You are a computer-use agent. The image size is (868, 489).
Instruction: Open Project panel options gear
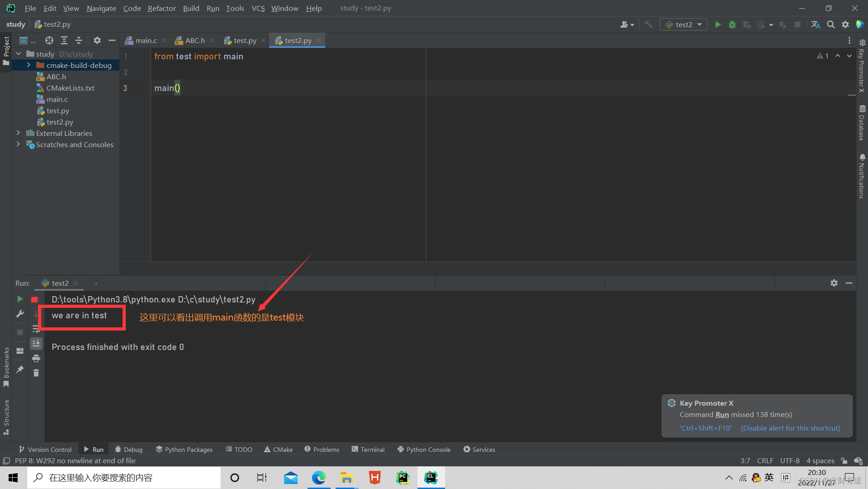[97, 40]
